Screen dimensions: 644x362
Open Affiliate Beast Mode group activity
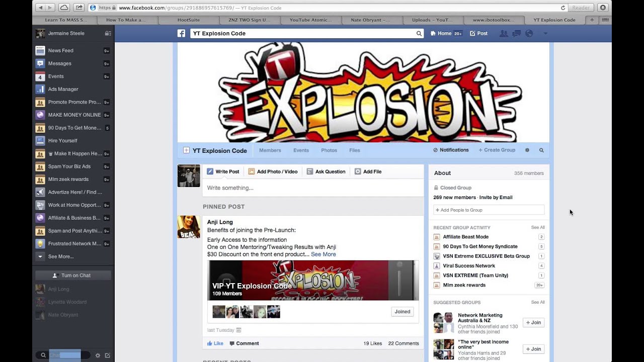coord(465,237)
